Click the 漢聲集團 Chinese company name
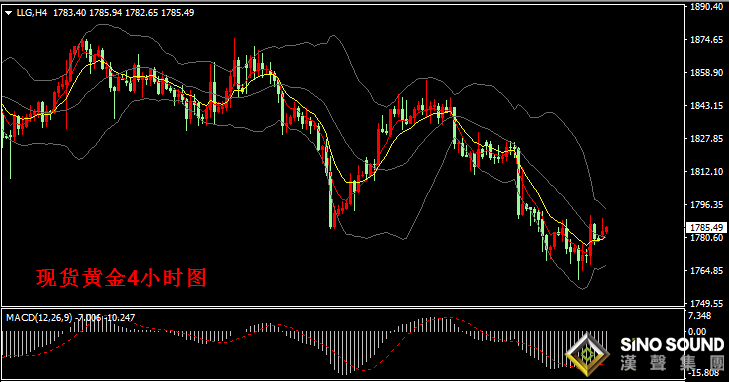 coord(672,363)
